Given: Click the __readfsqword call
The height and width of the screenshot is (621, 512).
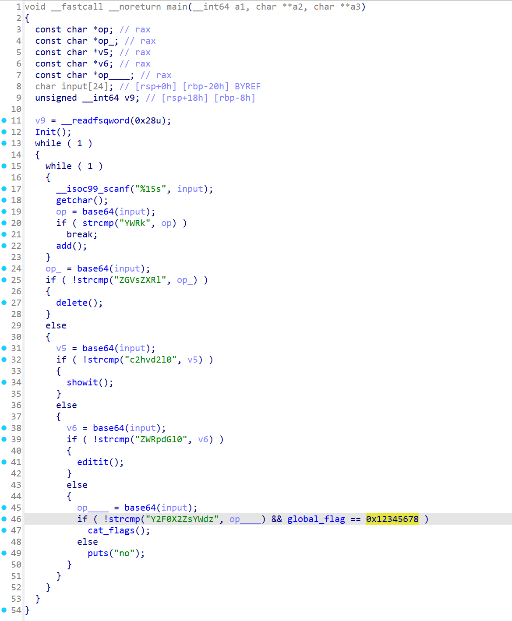Looking at the screenshot, I should pyautogui.click(x=95, y=120).
